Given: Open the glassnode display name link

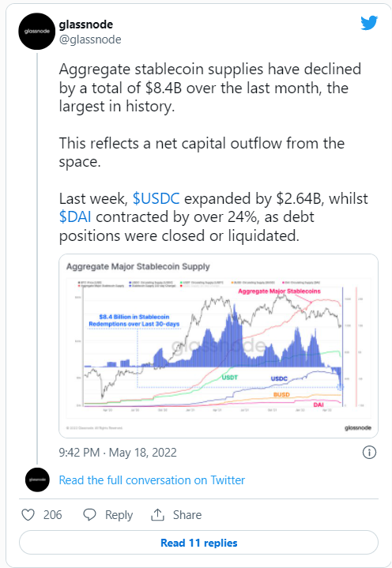Looking at the screenshot, I should 86,24.
